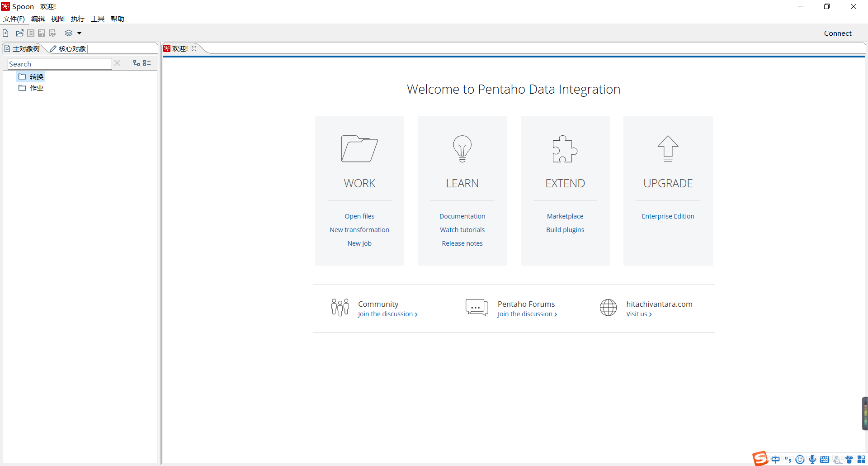The image size is (868, 466).
Task: Click the New transformation link
Action: pos(359,230)
